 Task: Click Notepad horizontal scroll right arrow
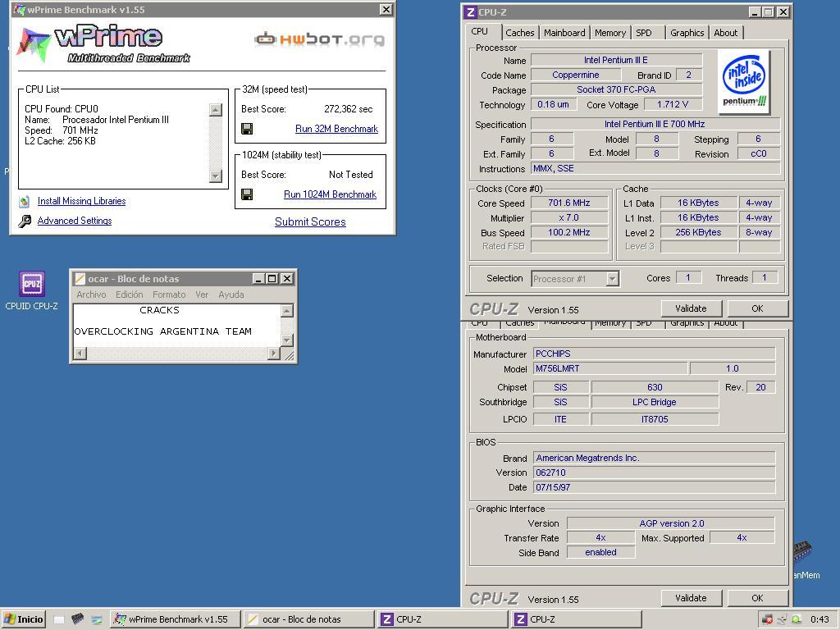tap(274, 354)
